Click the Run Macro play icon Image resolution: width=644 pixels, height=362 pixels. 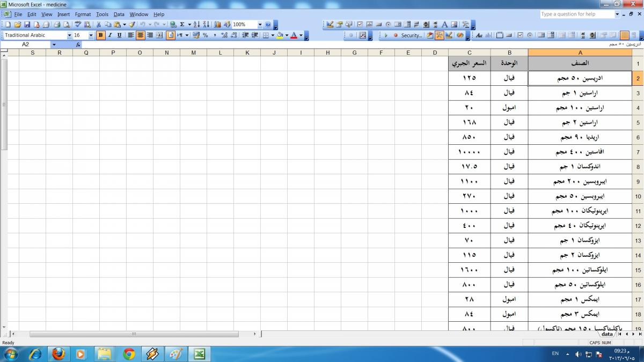point(386,35)
